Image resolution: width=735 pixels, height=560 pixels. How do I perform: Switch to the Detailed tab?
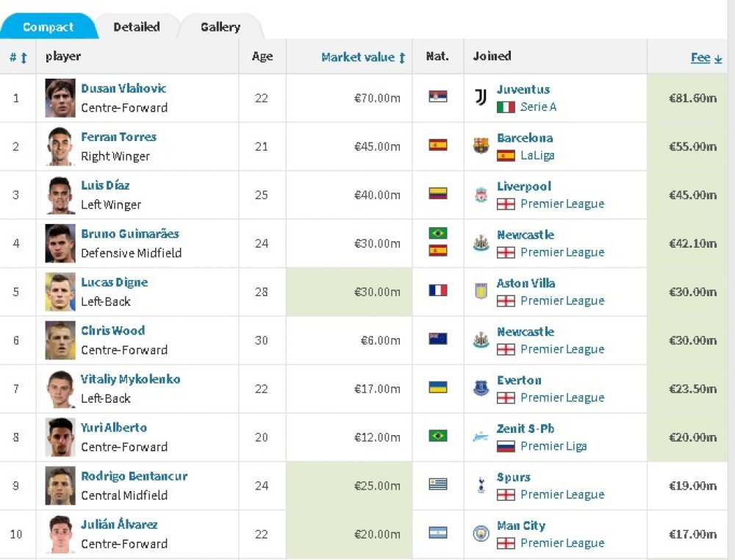pos(137,26)
